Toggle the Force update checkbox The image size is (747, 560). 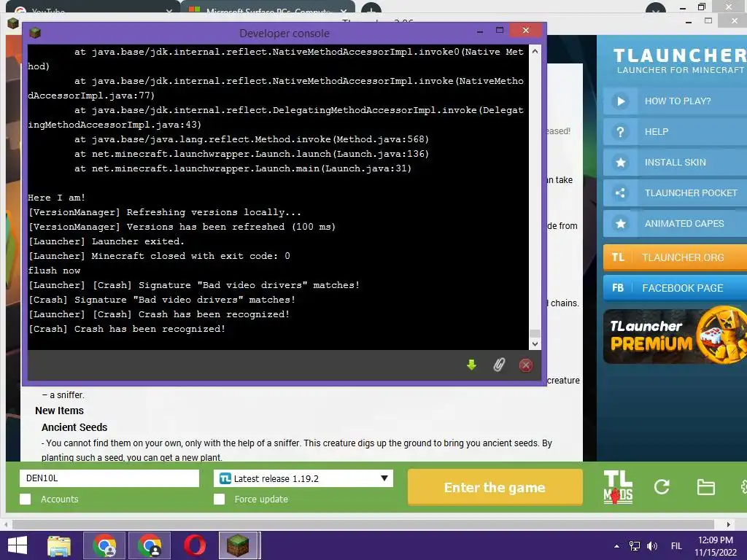(x=219, y=499)
